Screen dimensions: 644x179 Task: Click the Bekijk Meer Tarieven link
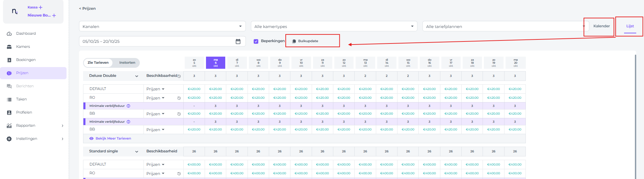click(x=113, y=139)
